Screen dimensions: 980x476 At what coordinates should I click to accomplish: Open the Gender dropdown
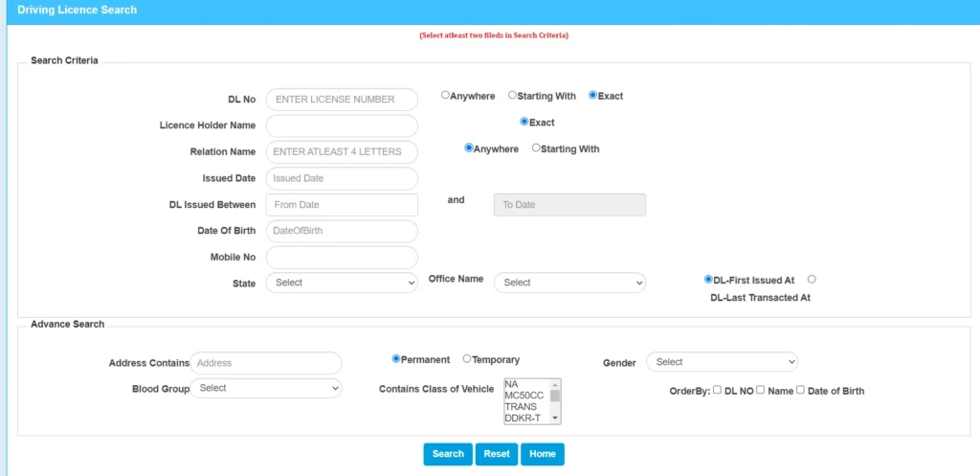(x=722, y=362)
